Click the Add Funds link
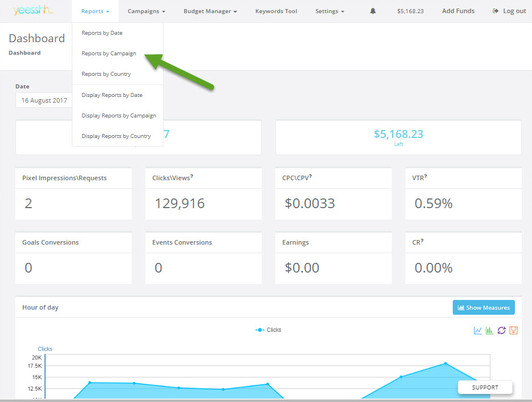 (458, 11)
